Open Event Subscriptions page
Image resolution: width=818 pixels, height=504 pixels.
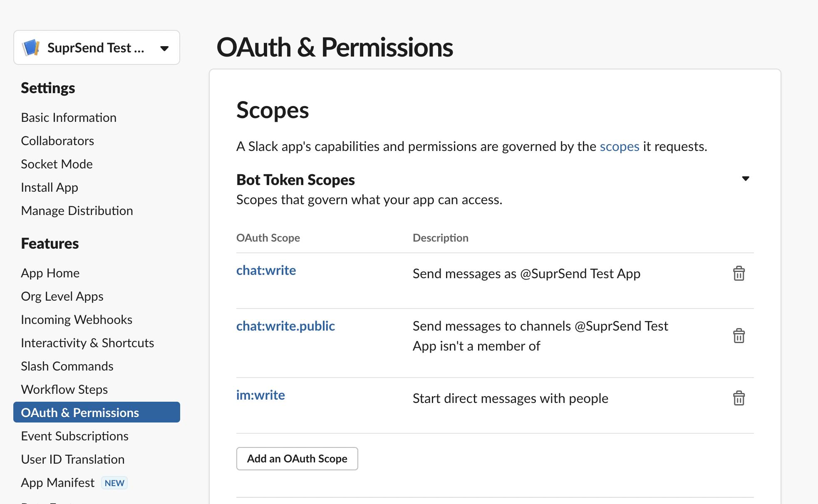point(74,436)
